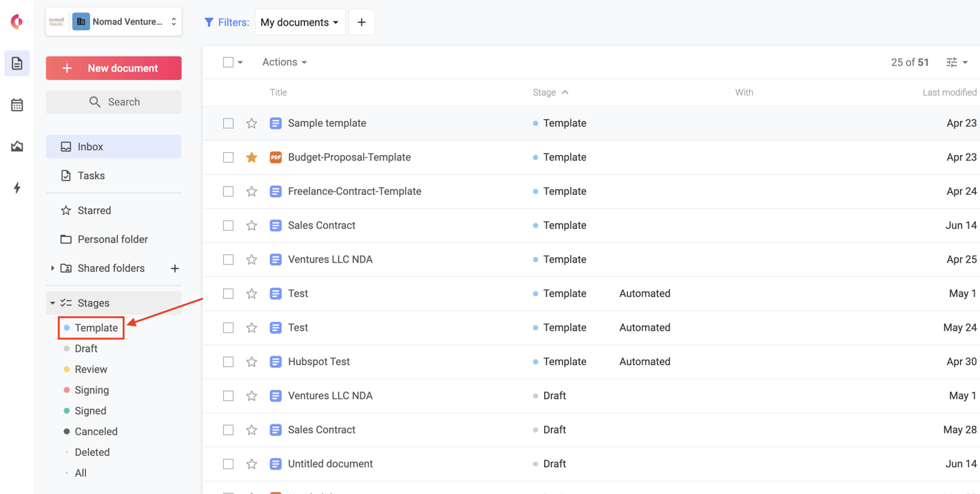
Task: Click the Inbox tray icon
Action: (x=66, y=147)
